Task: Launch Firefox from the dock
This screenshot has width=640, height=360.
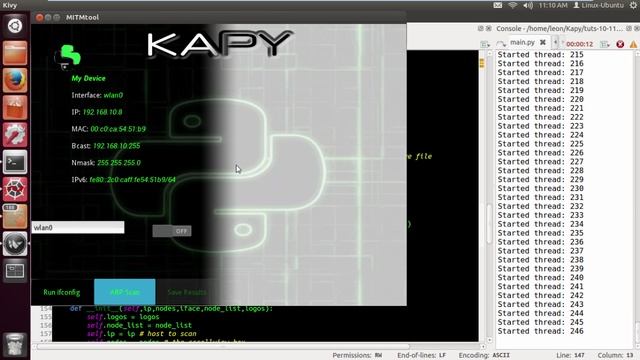Action: [15, 80]
